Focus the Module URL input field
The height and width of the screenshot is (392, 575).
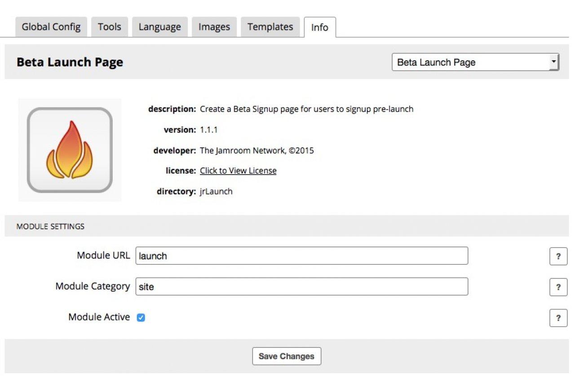[x=301, y=256]
